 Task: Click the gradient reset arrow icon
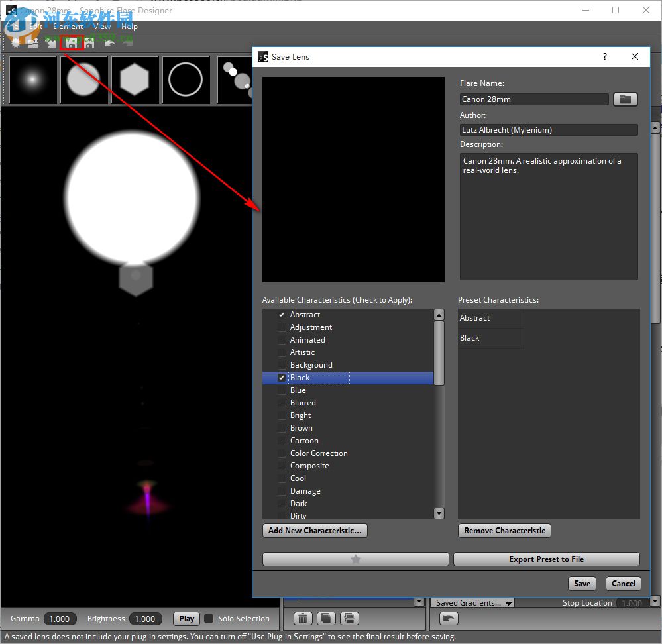pyautogui.click(x=449, y=619)
